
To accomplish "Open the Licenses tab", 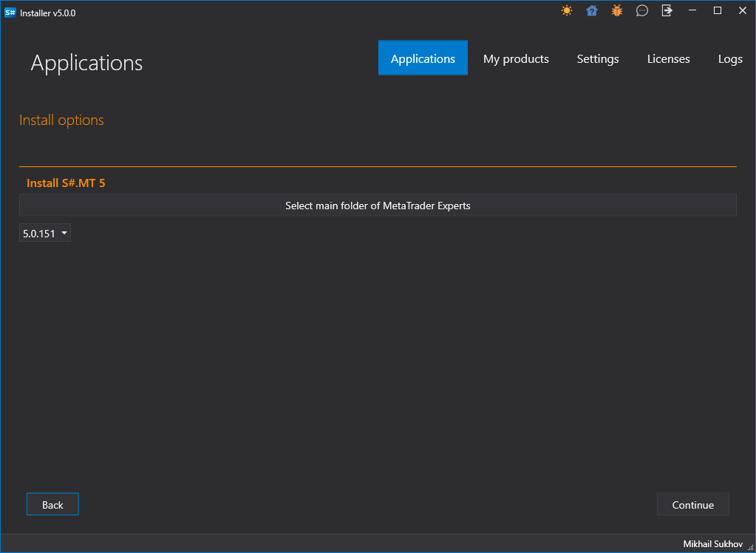I will point(668,59).
